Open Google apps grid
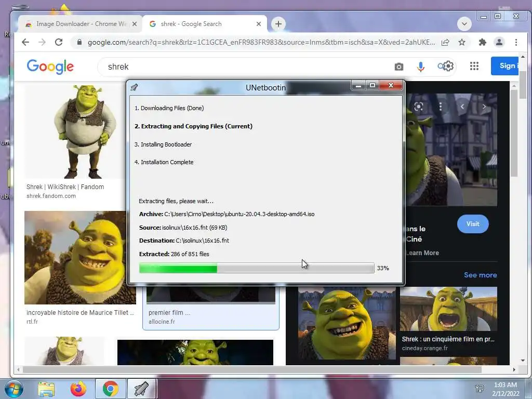The image size is (532, 399). (x=474, y=66)
